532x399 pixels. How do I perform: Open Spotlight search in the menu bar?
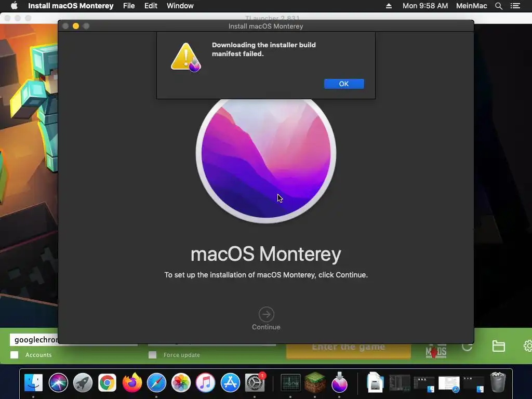[x=498, y=6]
